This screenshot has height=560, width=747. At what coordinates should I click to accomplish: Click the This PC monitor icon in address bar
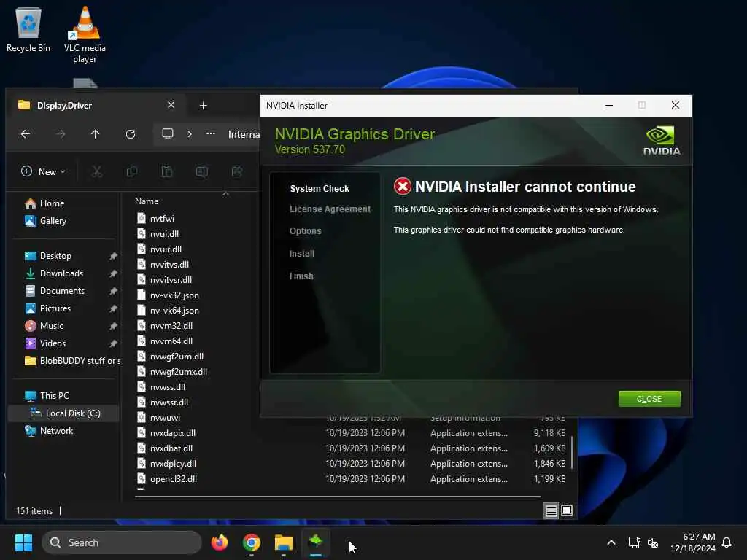[168, 134]
